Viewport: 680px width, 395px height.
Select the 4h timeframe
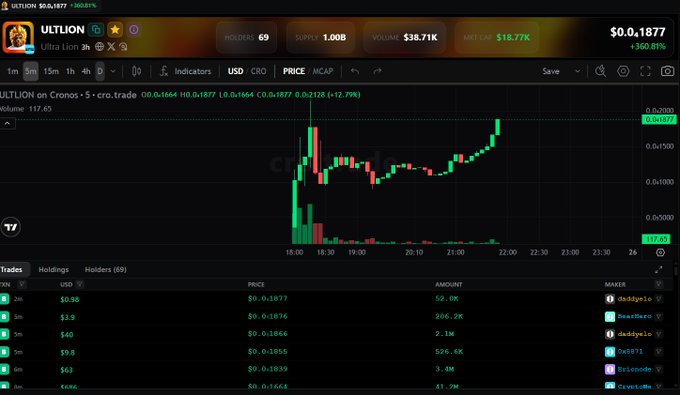click(86, 71)
